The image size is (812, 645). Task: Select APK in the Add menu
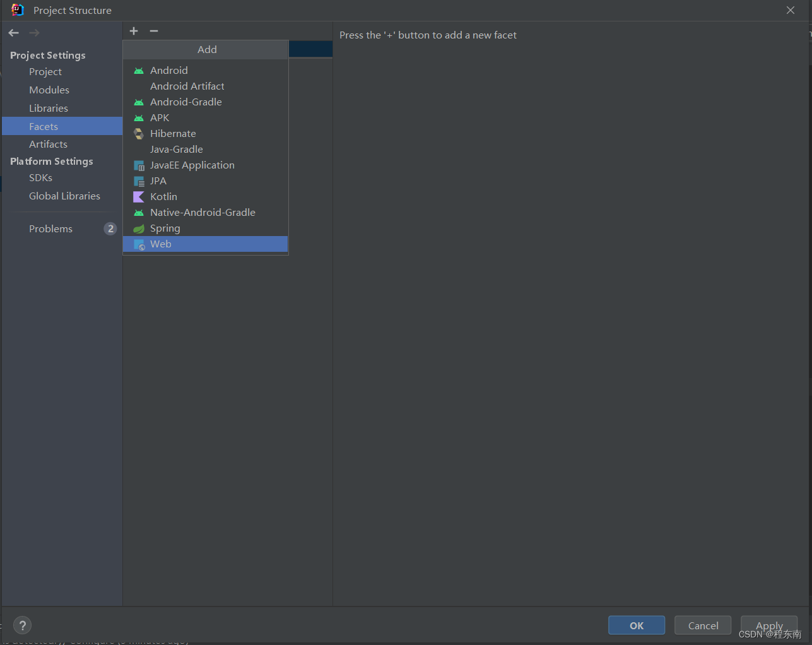click(206, 118)
